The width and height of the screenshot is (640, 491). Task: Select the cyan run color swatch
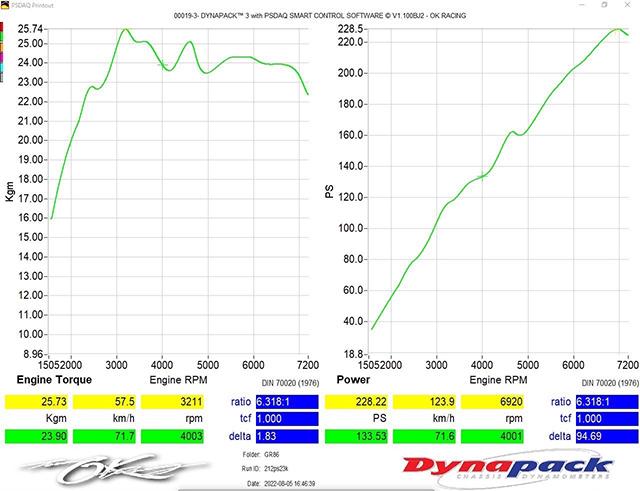pos(2,67)
